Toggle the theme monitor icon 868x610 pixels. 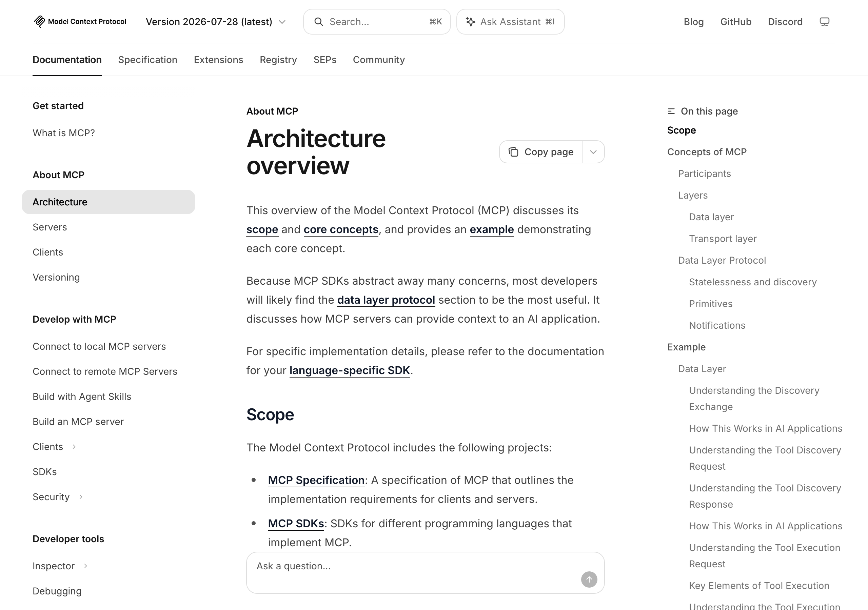click(x=824, y=22)
